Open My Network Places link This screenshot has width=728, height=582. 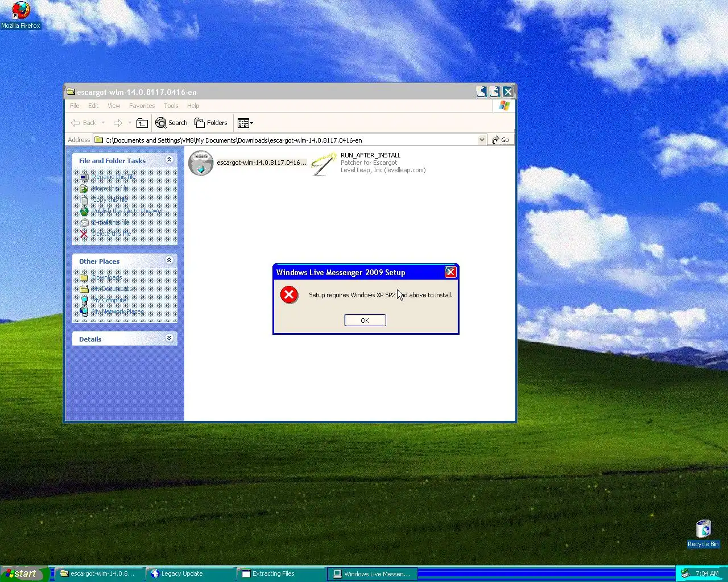click(118, 311)
